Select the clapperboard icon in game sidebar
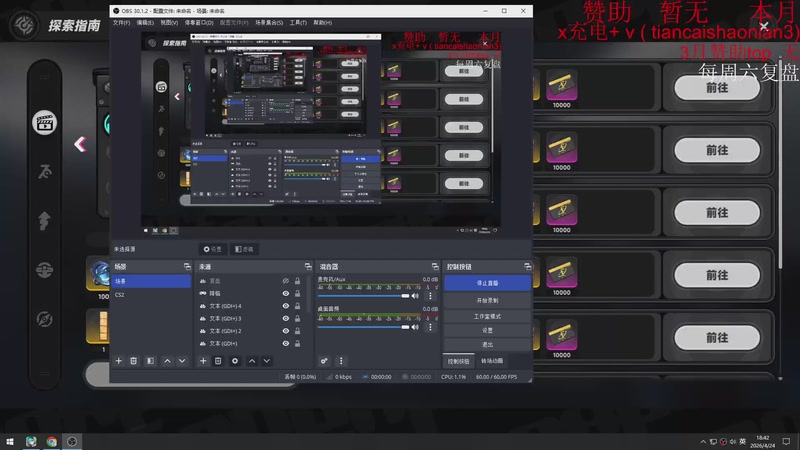The image size is (800, 450). point(44,123)
